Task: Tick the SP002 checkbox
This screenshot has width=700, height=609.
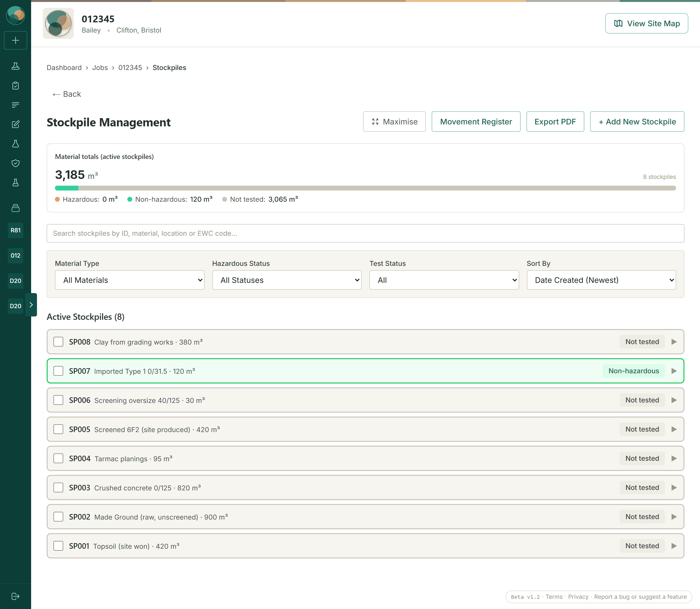Action: tap(58, 517)
